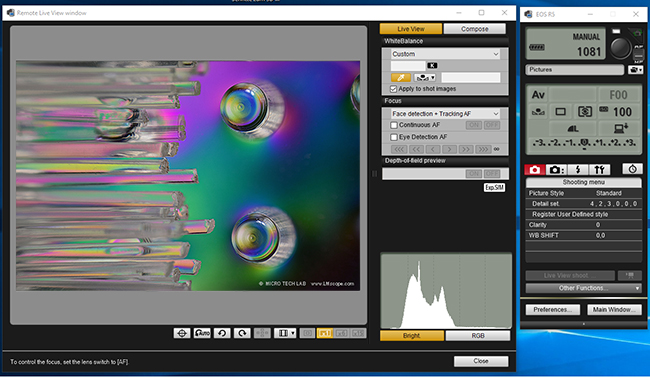Select the x1 magnification view
Viewport: 650px width, 378px height.
click(x=325, y=333)
